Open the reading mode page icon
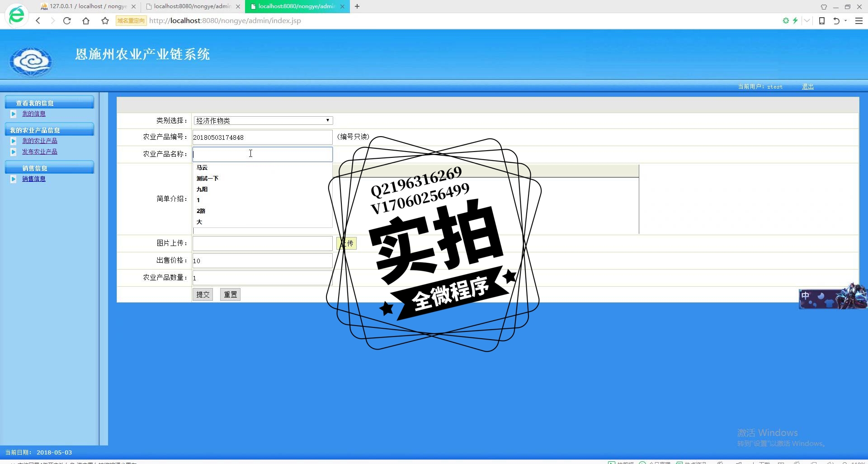Screen dimensions: 868x464 pos(822,20)
